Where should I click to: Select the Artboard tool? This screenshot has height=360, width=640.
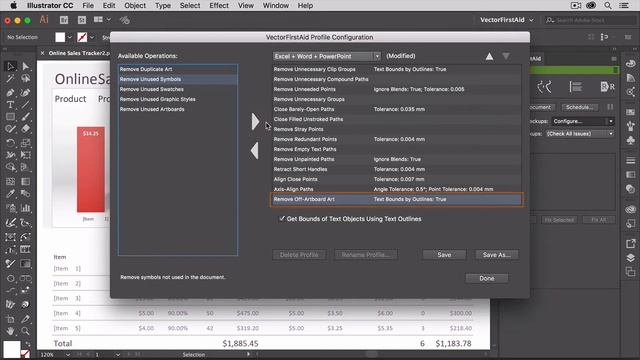[11, 319]
